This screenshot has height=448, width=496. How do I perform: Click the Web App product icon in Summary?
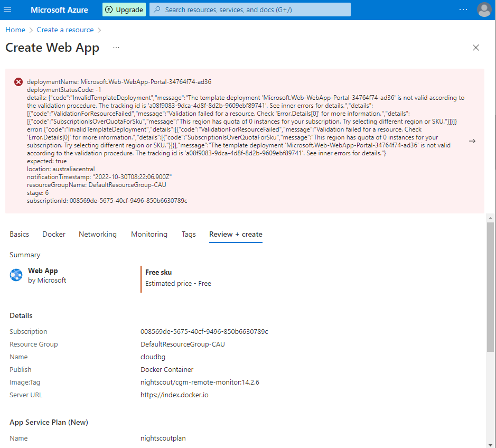click(x=16, y=275)
